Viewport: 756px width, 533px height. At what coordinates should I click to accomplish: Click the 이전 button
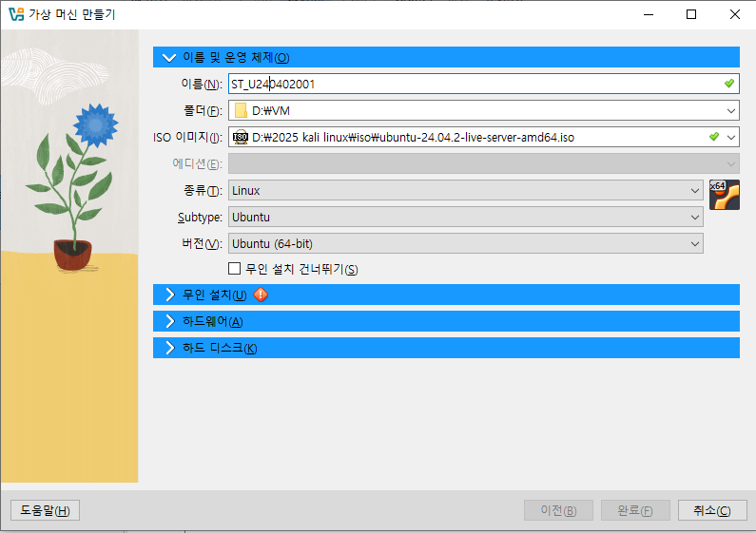[558, 510]
